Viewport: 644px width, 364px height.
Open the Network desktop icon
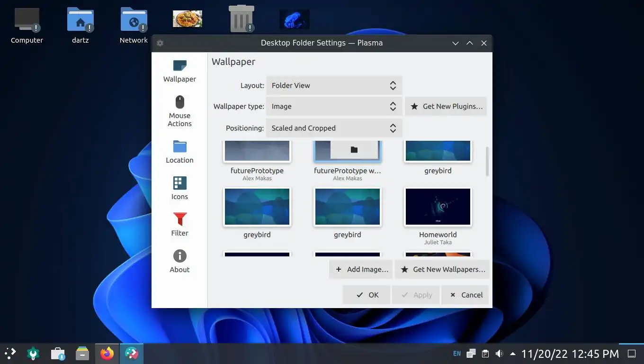point(134,26)
